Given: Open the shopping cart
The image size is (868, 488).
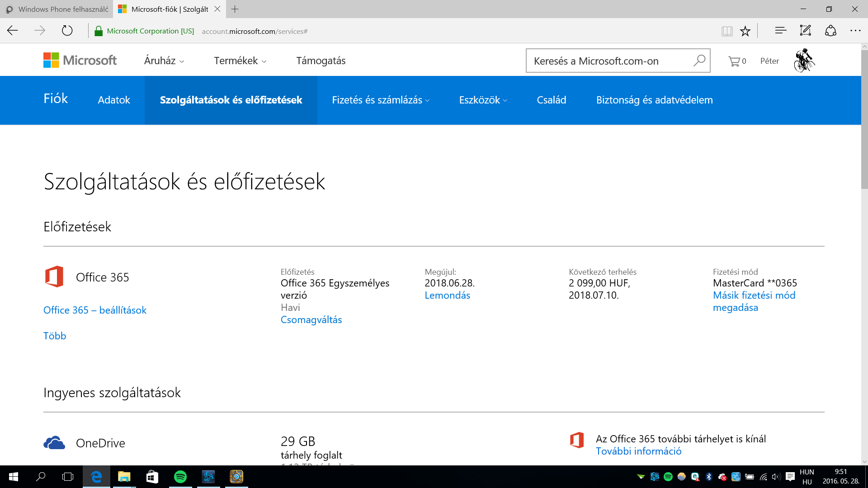Looking at the screenshot, I should (x=737, y=61).
